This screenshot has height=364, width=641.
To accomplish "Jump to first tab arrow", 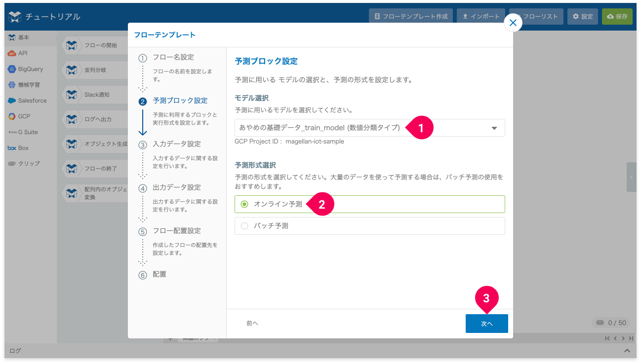I will click(607, 338).
